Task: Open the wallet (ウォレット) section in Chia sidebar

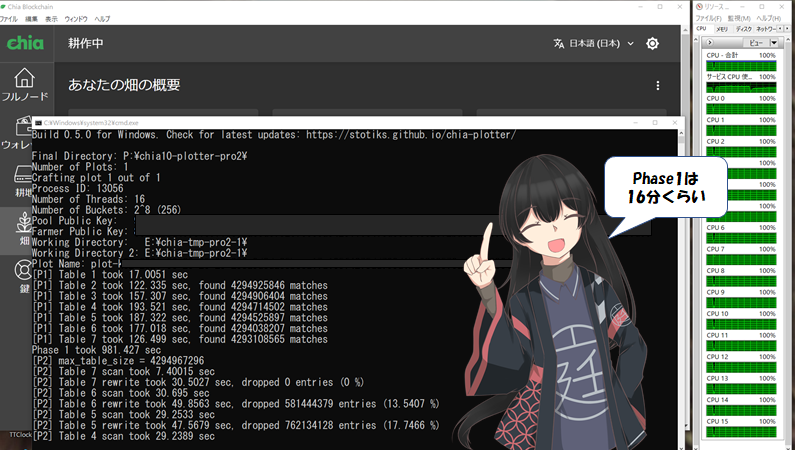Action: click(18, 132)
